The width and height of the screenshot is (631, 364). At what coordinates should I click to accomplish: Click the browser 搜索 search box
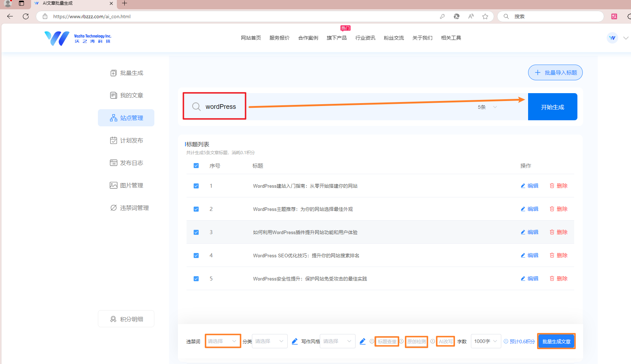[551, 16]
